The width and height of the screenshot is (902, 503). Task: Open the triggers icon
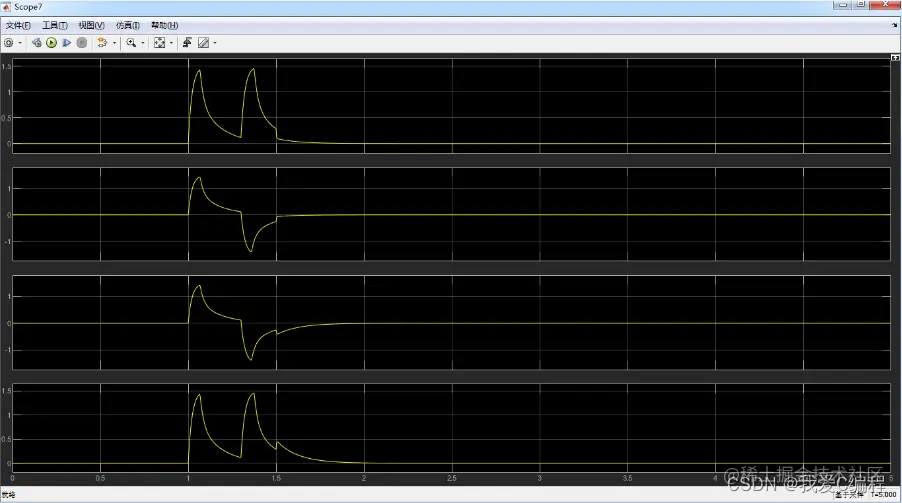coord(187,43)
